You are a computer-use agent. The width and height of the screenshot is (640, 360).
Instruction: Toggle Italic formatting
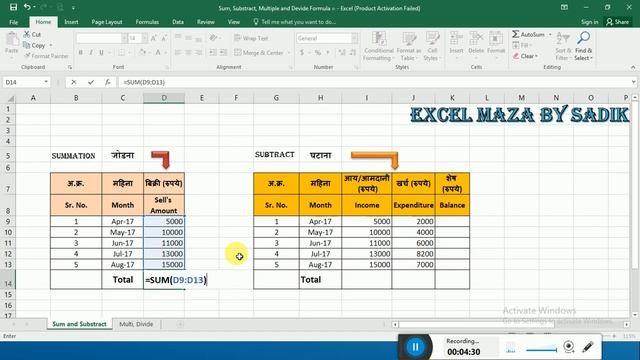(91, 52)
